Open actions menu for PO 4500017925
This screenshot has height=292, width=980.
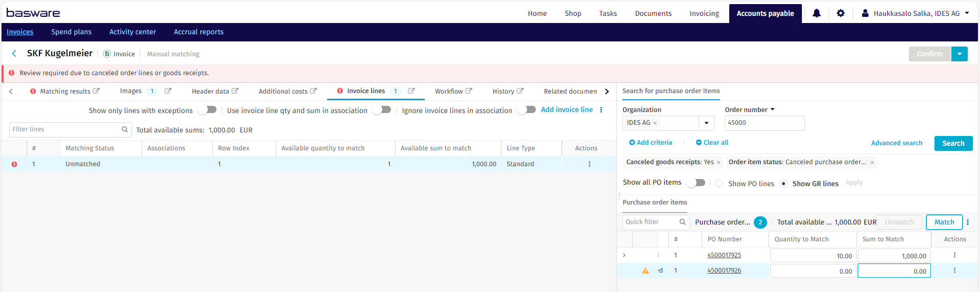coord(954,255)
